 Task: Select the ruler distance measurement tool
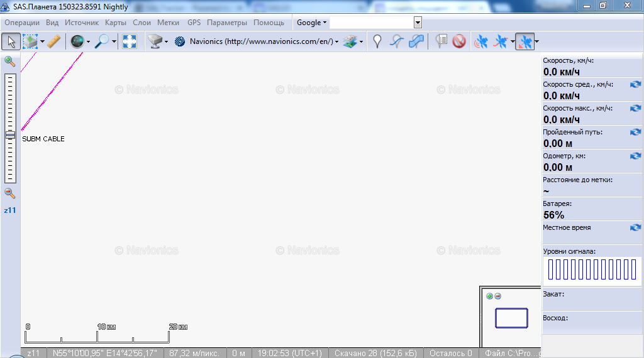(x=54, y=41)
